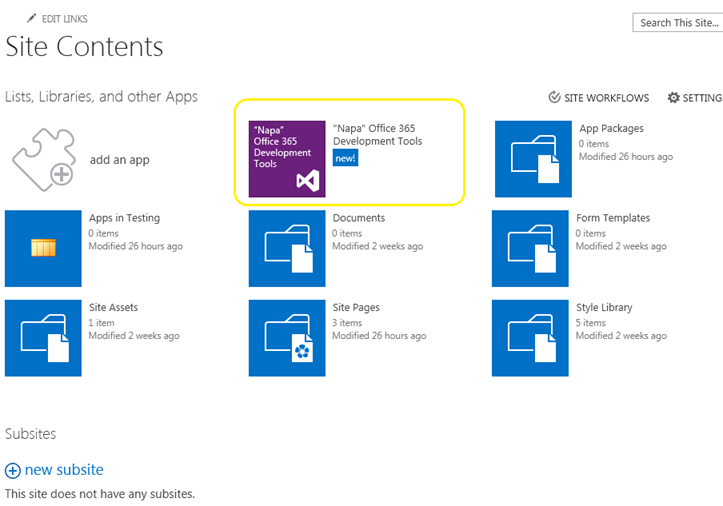Open the SITE WORKFLOWS link
This screenshot has width=723, height=506.
coord(606,98)
